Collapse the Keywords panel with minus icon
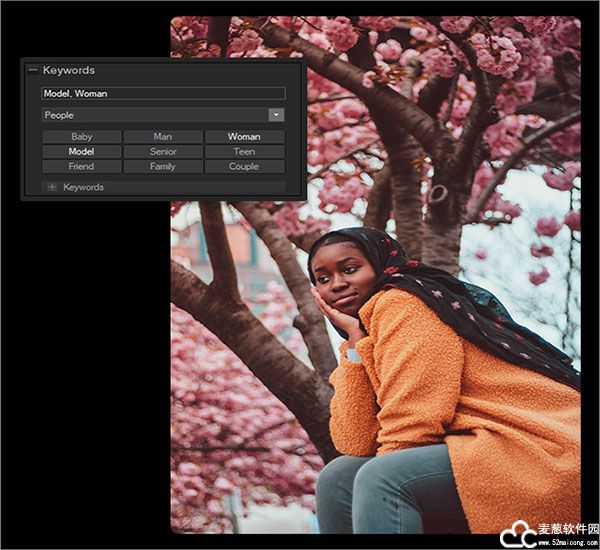This screenshot has height=550, width=600. (x=33, y=70)
